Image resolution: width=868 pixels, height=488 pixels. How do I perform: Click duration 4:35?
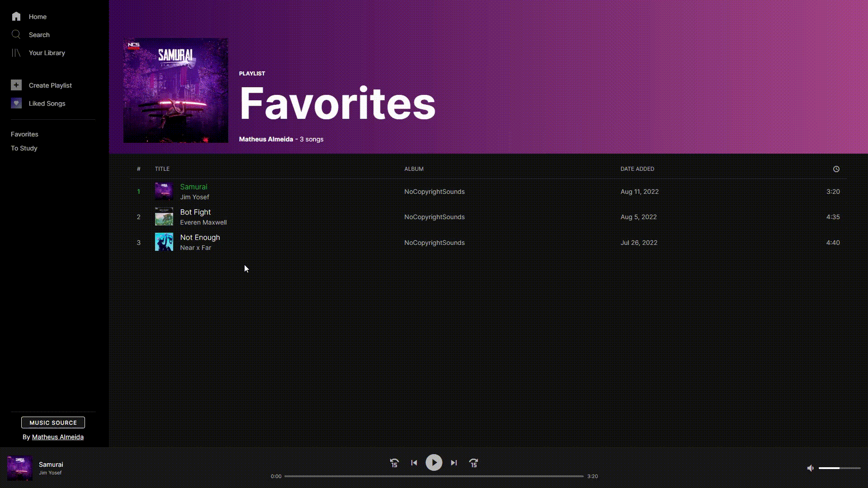833,217
